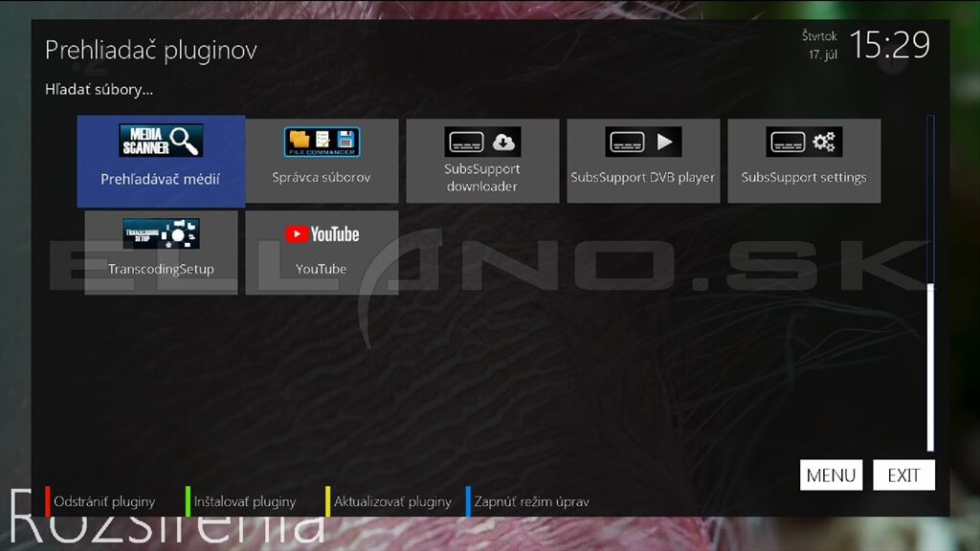The height and width of the screenshot is (551, 980).
Task: Toggle Zapnúť režim úprav edit mode
Action: click(x=530, y=501)
